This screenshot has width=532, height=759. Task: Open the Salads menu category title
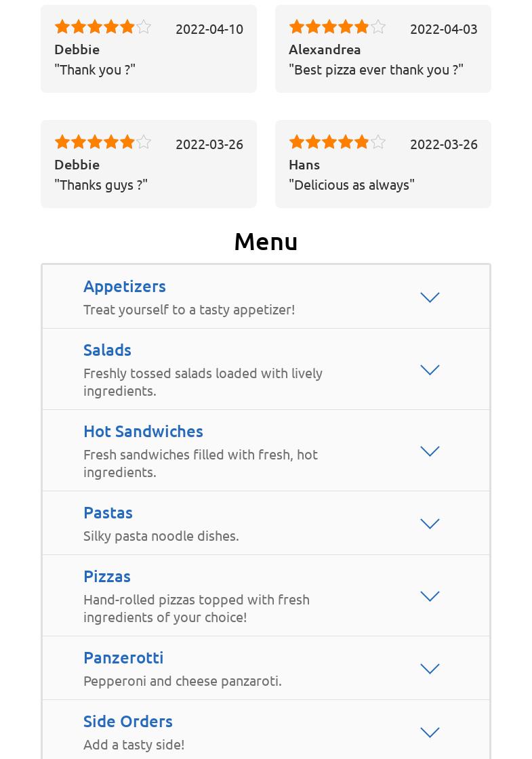(x=107, y=350)
